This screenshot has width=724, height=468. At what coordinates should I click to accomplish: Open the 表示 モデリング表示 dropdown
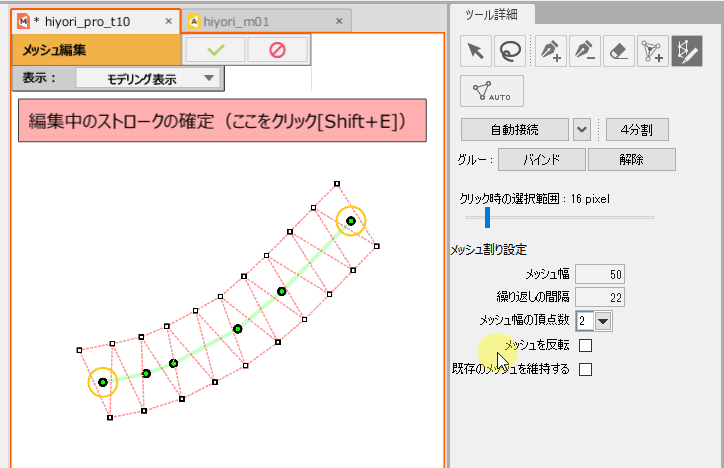pyautogui.click(x=149, y=78)
